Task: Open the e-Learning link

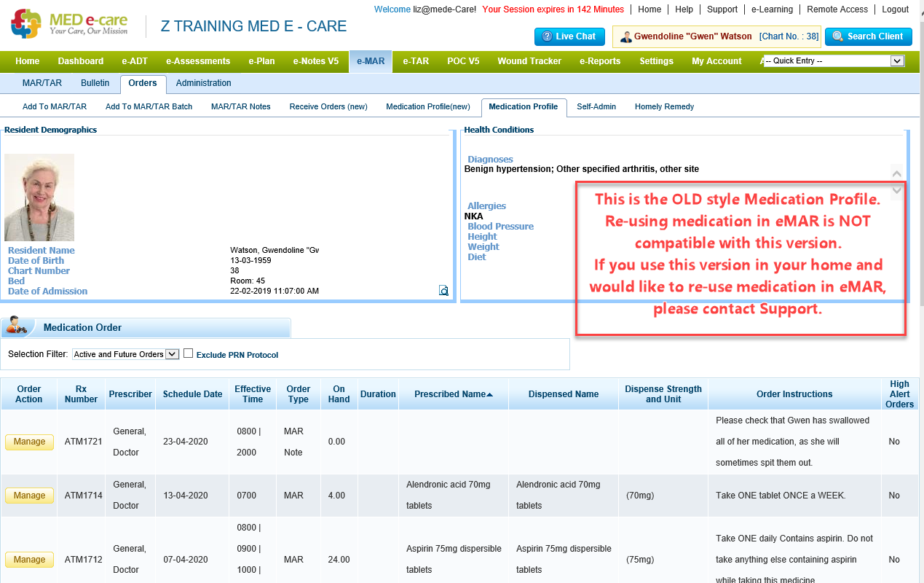Action: 771,9
